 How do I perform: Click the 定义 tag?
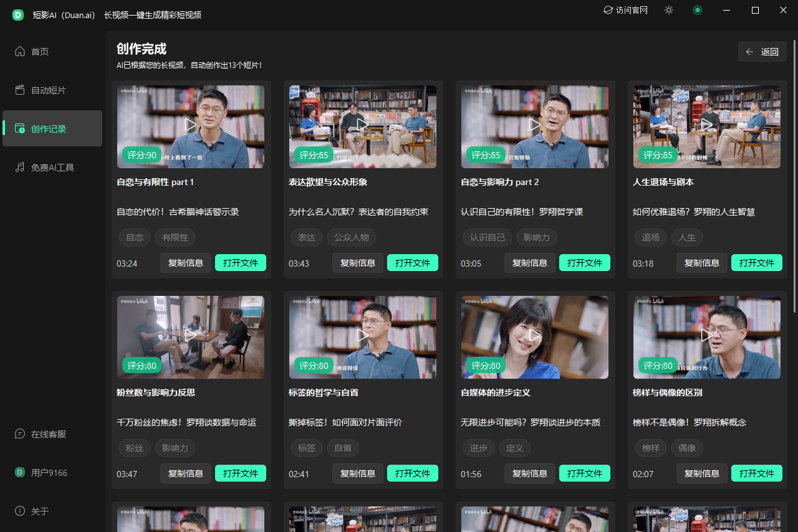[x=515, y=448]
